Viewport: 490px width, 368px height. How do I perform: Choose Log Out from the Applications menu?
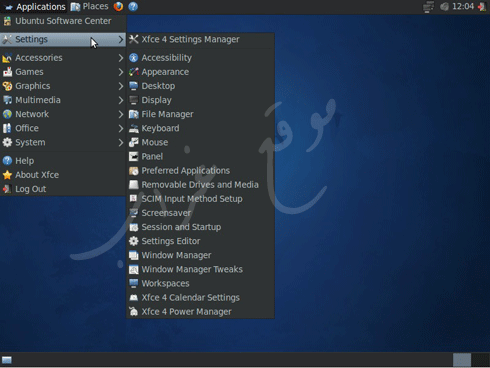click(63, 189)
